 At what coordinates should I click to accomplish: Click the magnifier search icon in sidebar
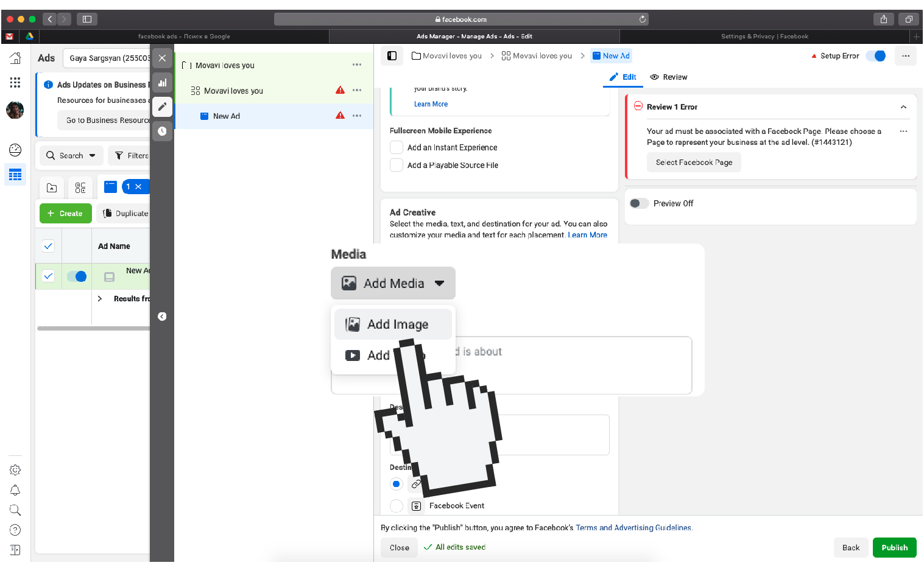(15, 510)
